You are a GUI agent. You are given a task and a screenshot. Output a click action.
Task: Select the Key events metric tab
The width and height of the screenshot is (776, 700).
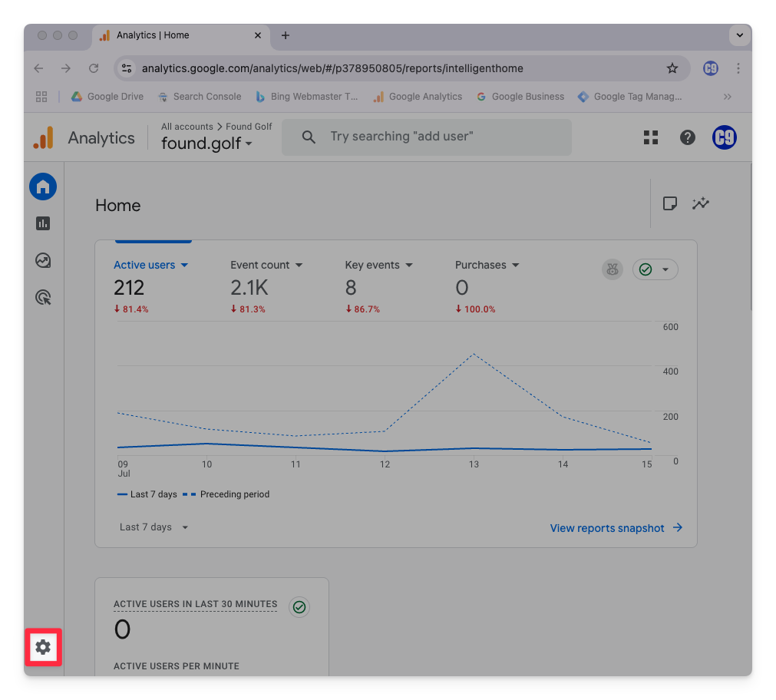click(378, 265)
